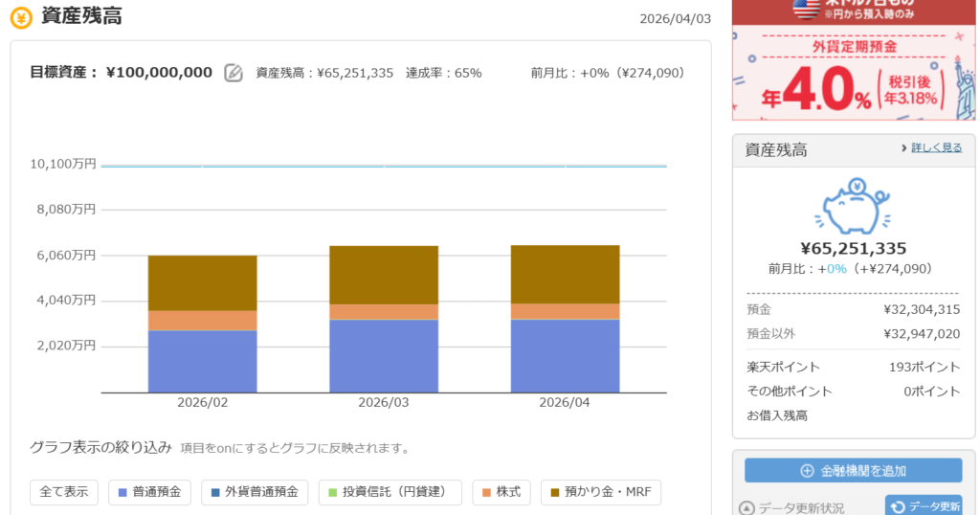Toggle the 株式 graph filter
Image resolution: width=980 pixels, height=515 pixels.
501,492
